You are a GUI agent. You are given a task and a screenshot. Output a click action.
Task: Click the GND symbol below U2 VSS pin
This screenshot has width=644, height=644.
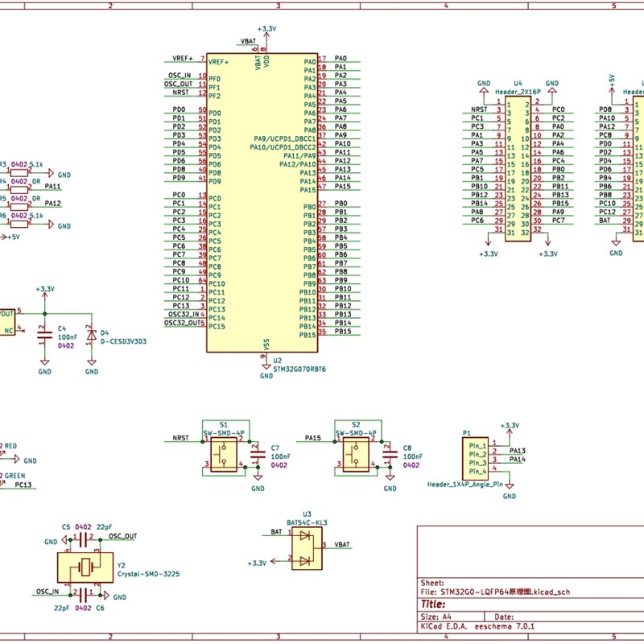click(266, 371)
